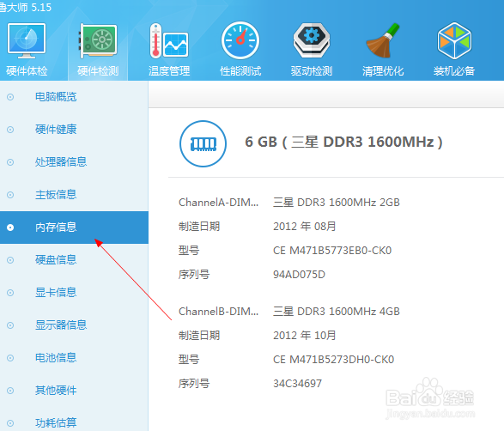Click the 装机必备 tab label
This screenshot has width=504, height=431.
(454, 70)
